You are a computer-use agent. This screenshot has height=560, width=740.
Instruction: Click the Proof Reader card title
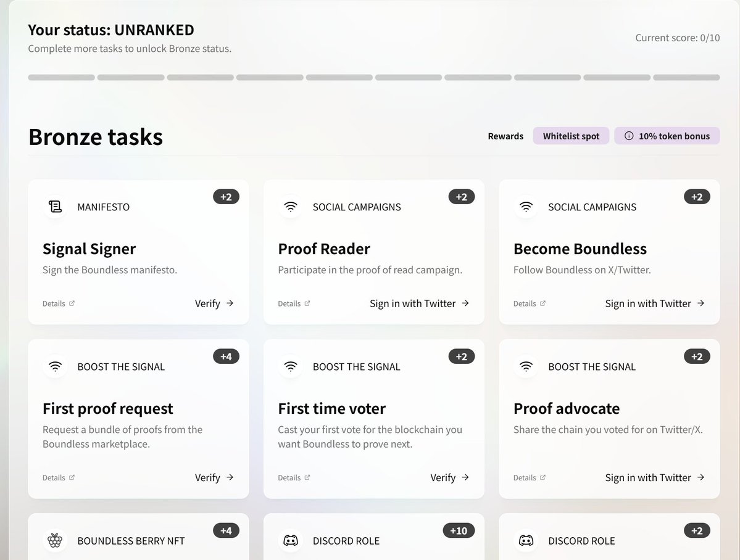coord(324,249)
